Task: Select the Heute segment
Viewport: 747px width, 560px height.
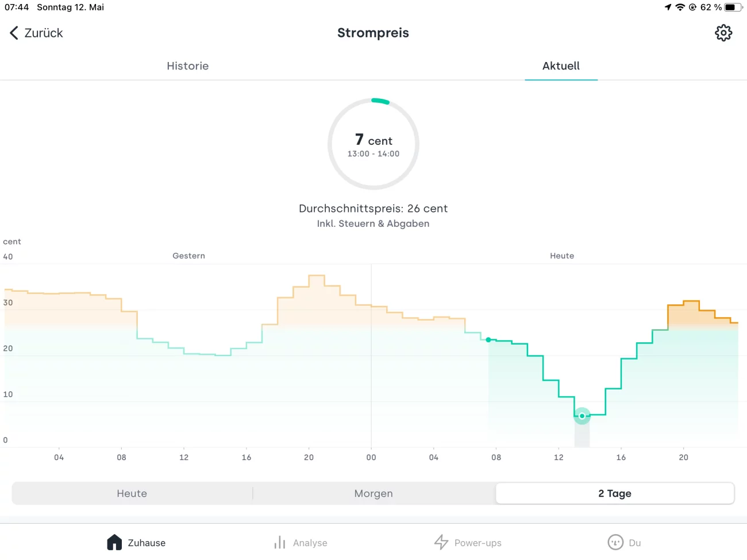Action: [132, 493]
